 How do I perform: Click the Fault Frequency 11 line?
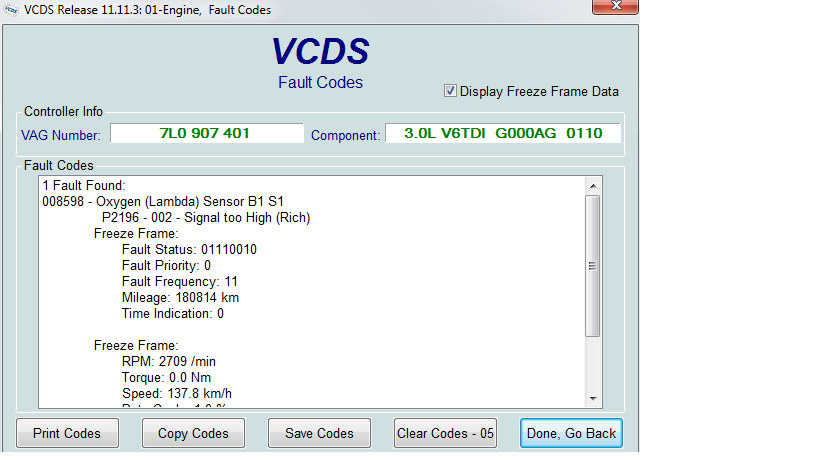179,281
